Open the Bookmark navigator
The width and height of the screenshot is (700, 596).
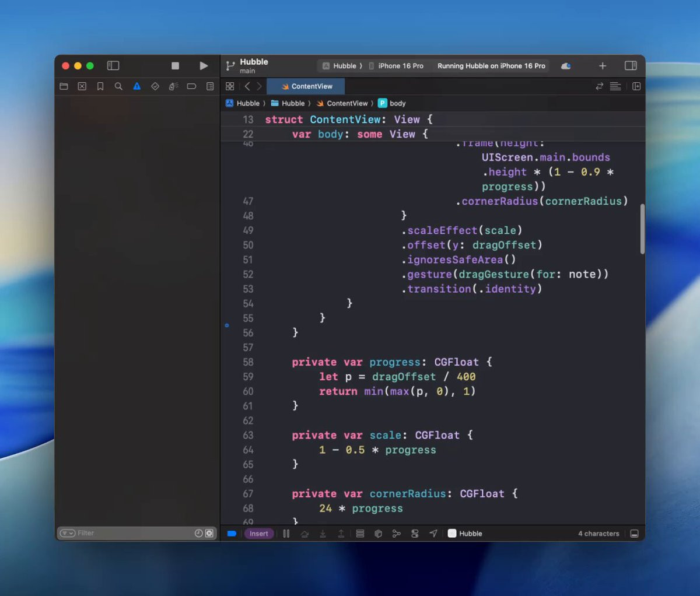pos(100,86)
